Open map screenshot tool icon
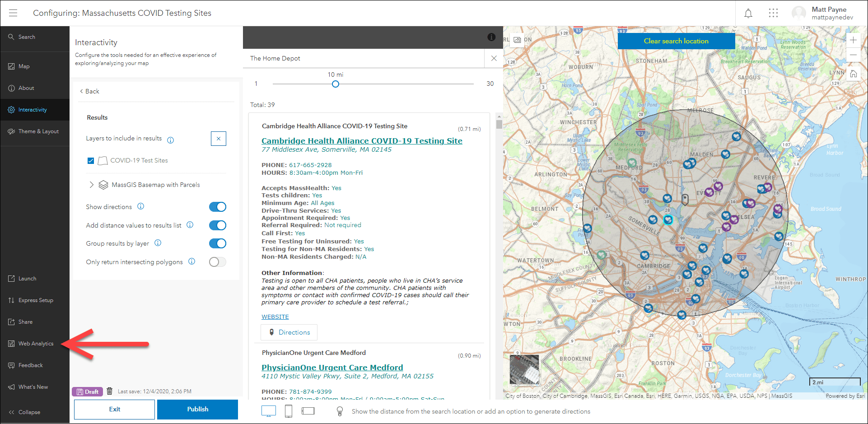The image size is (868, 424). pyautogui.click(x=517, y=40)
